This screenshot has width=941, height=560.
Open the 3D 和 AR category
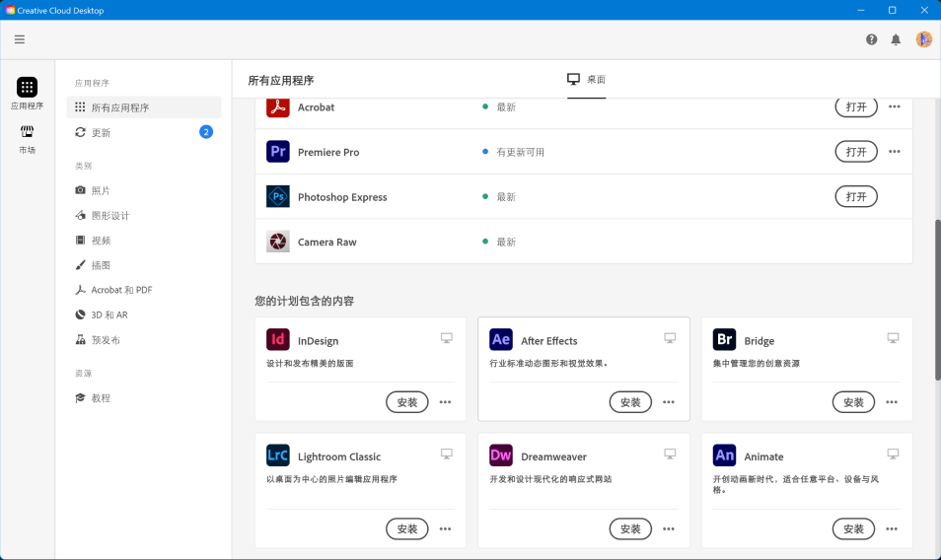(x=109, y=315)
